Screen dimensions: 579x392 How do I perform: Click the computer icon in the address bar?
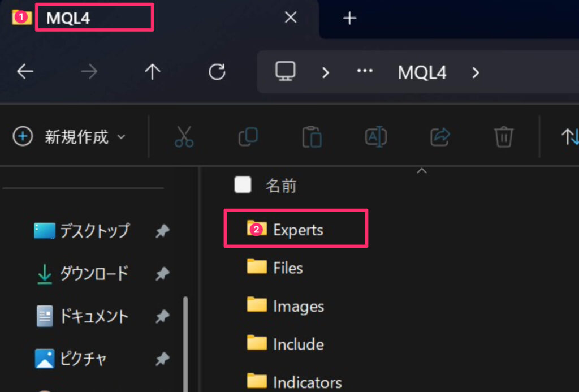(285, 71)
